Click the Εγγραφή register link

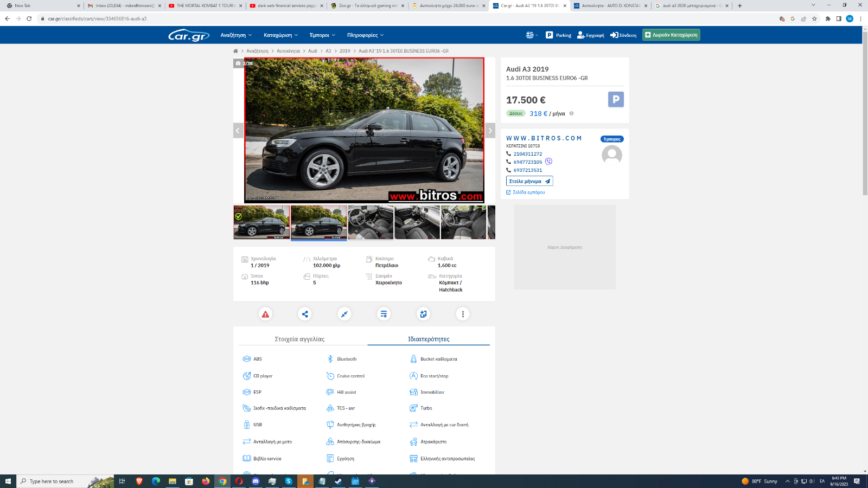(x=591, y=35)
